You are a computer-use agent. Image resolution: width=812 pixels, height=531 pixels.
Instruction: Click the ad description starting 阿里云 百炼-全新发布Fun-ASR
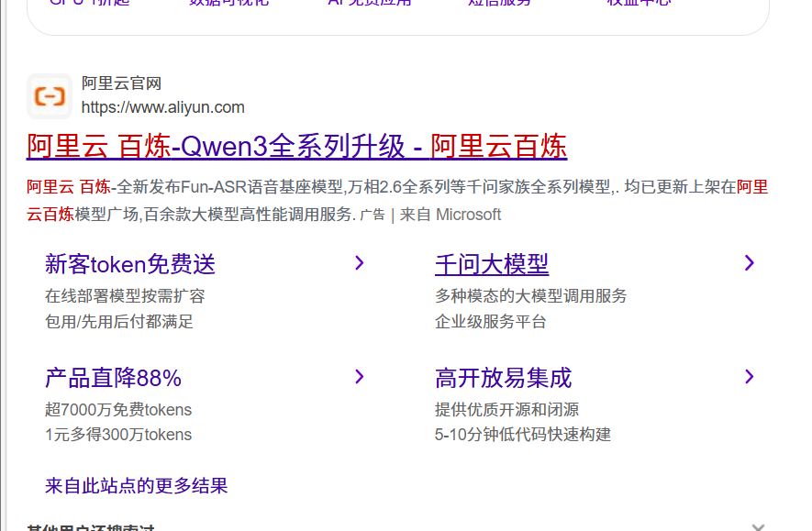tap(397, 200)
